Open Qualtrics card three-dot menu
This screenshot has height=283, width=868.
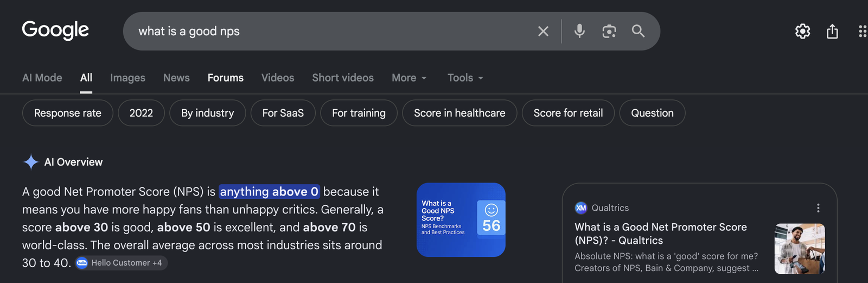pos(818,208)
